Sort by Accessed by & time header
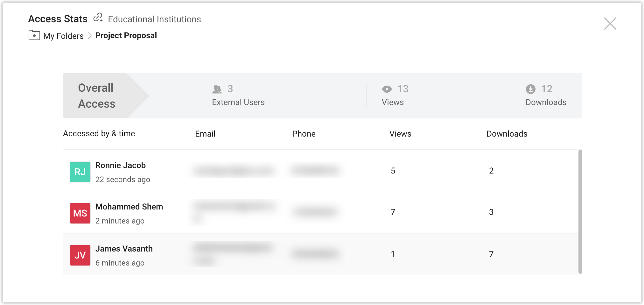The image size is (644, 305). coord(99,133)
